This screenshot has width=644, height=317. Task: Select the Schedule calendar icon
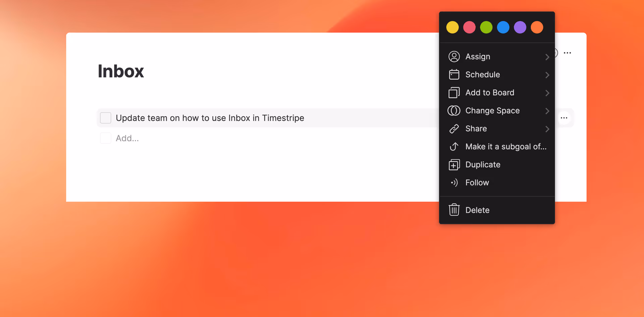click(454, 74)
